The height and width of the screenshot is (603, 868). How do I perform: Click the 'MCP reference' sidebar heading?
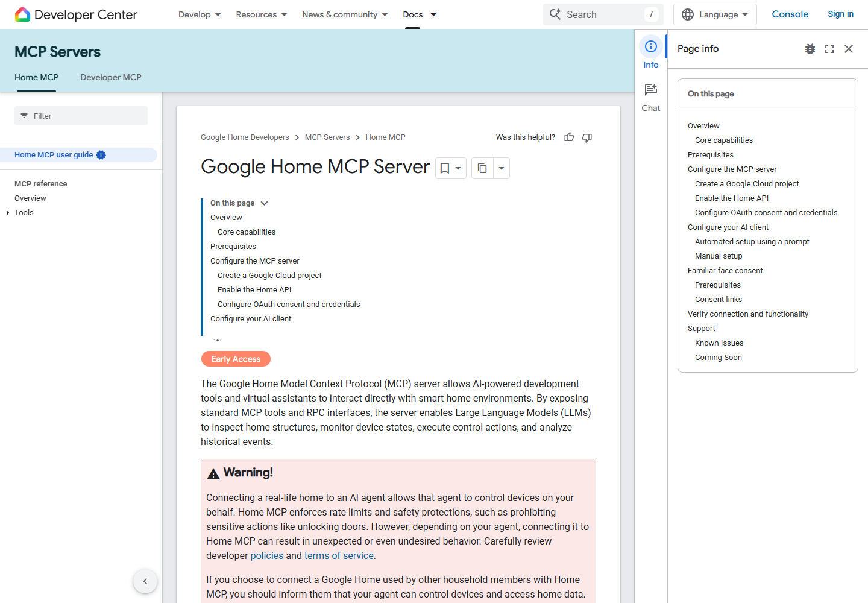pos(41,184)
